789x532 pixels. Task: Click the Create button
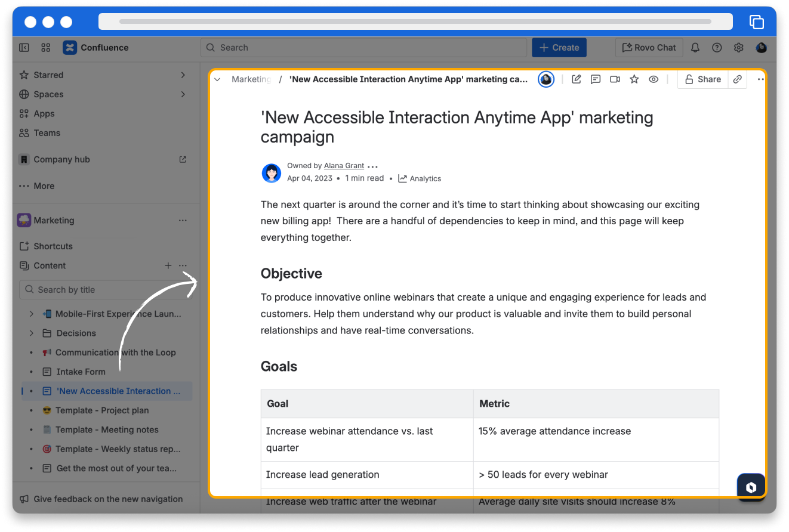(x=559, y=48)
